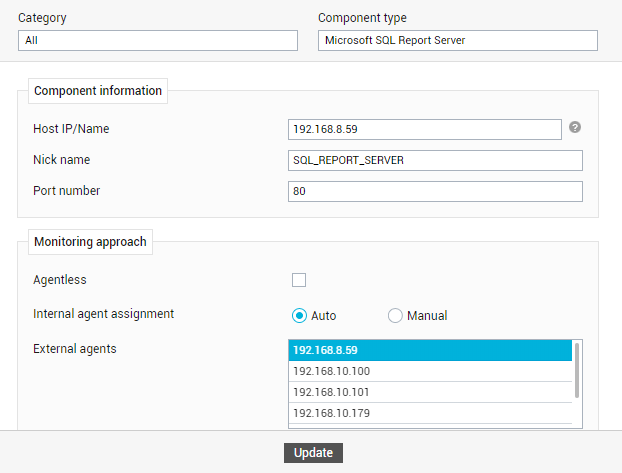Open the Category dropdown showing All

click(x=158, y=40)
